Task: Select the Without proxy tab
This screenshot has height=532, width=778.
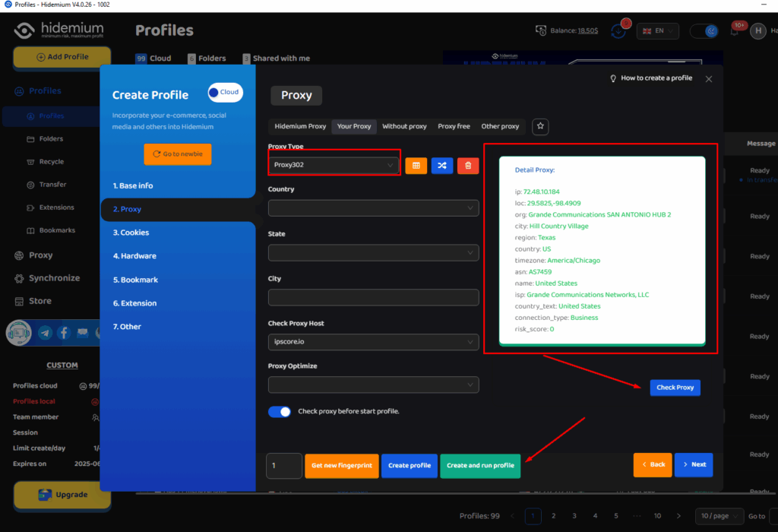Action: coord(404,126)
